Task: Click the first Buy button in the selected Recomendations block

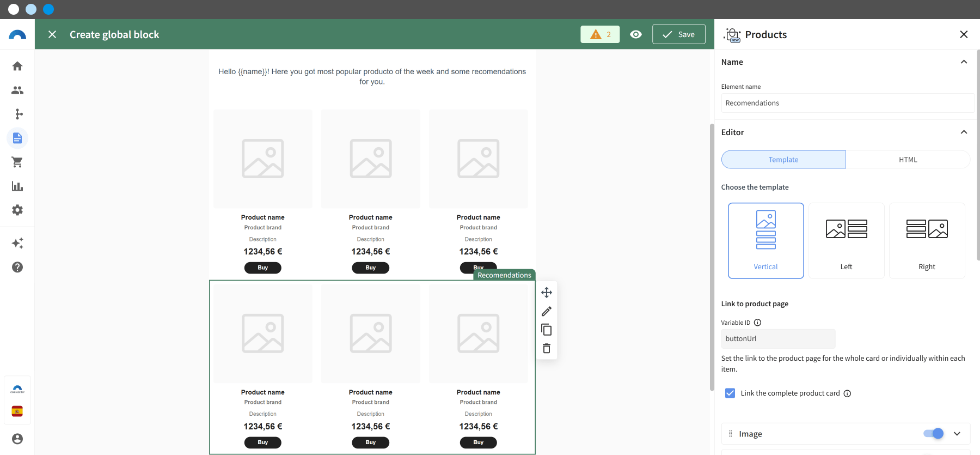Action: 262,442
